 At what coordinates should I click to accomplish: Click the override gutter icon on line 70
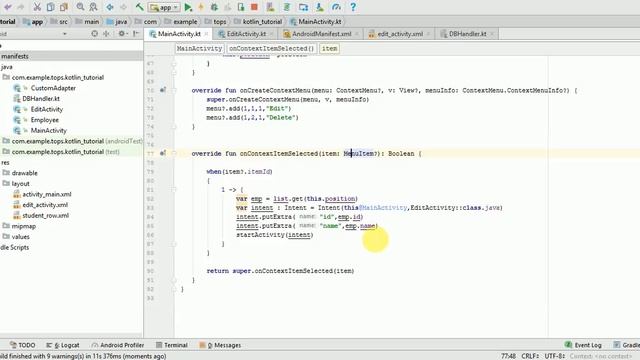click(x=163, y=90)
